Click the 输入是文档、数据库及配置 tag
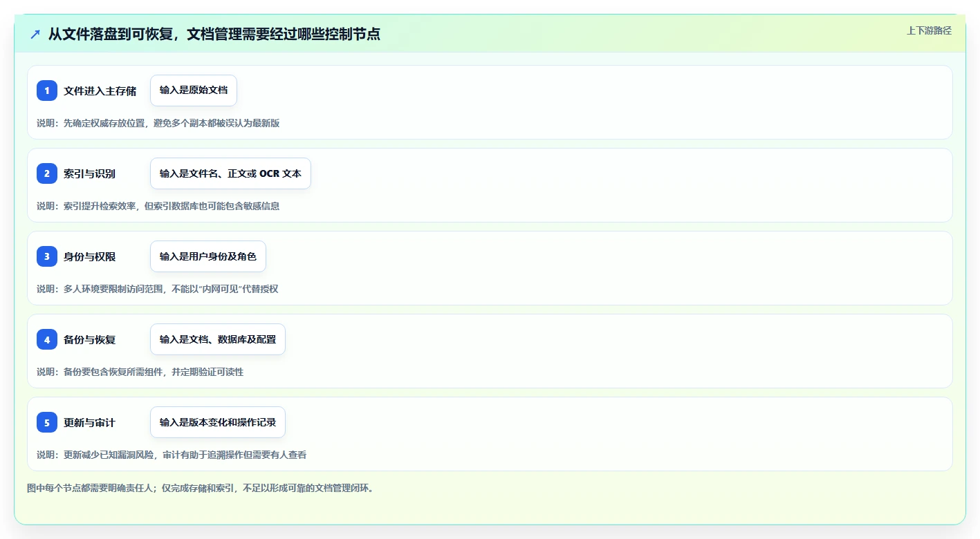The height and width of the screenshot is (539, 980). pos(218,339)
